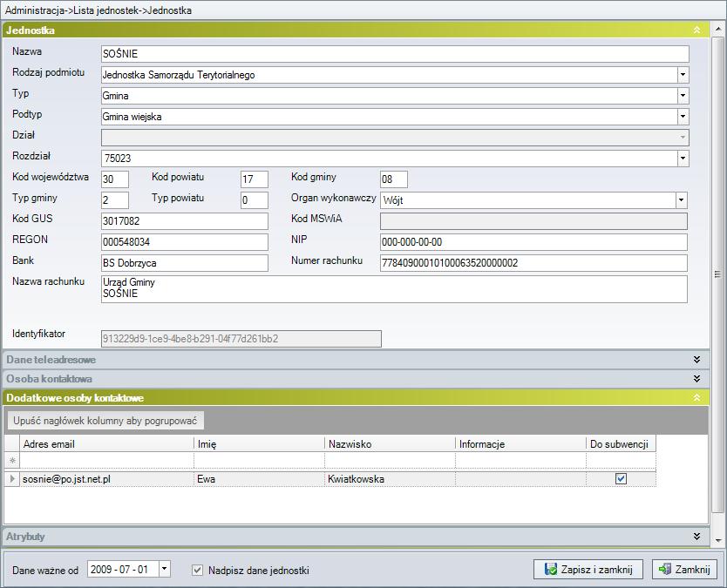Click the Ewa cell in the table
The width and height of the screenshot is (727, 588).
coord(259,478)
